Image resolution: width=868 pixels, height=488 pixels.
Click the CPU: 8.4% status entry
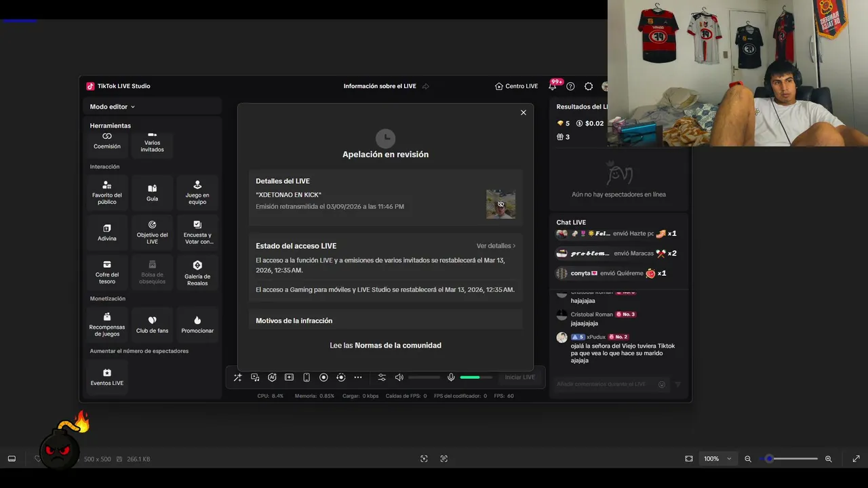pos(271,396)
